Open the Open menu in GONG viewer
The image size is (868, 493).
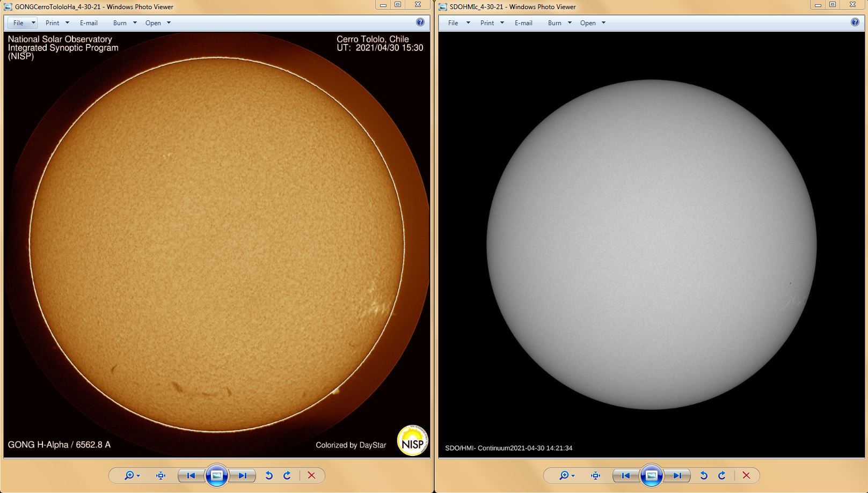pos(153,23)
